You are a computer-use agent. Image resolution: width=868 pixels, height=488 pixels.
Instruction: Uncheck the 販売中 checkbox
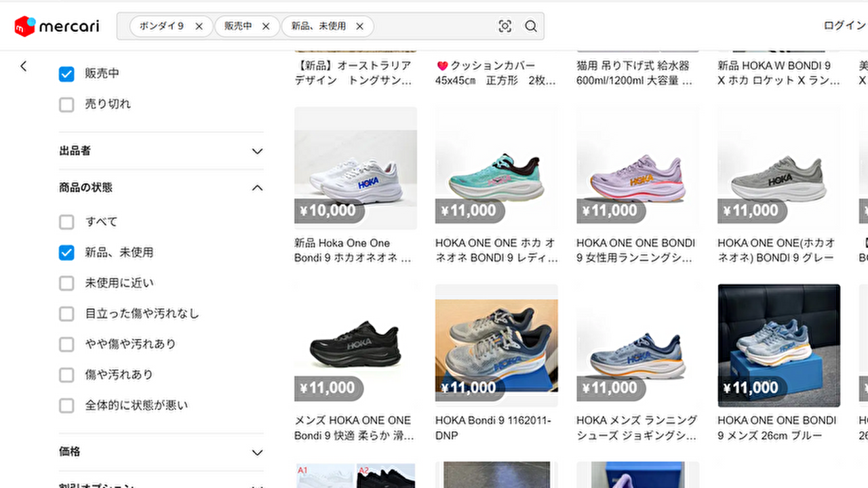(66, 74)
